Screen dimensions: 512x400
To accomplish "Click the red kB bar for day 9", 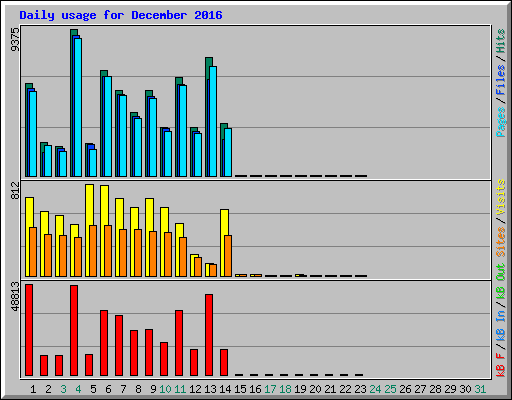I will (149, 353).
